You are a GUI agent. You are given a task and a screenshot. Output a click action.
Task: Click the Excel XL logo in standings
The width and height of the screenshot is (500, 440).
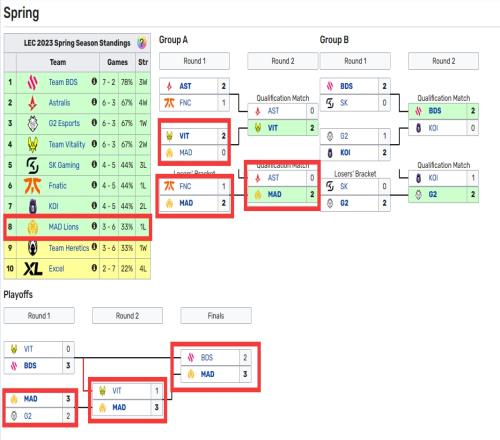tap(33, 269)
